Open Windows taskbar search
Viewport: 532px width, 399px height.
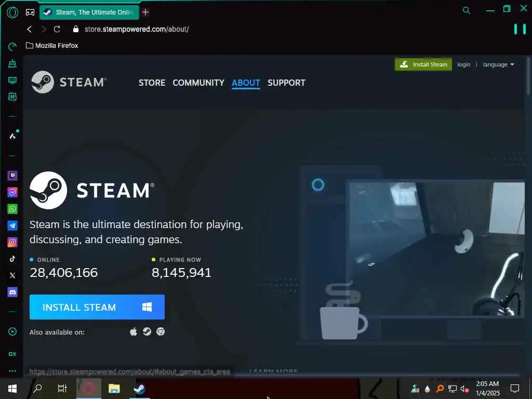tap(37, 388)
